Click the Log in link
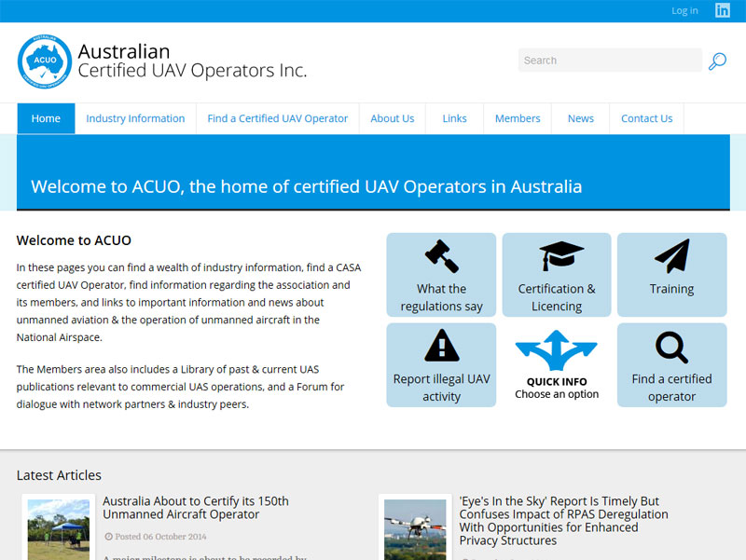Screen dimensions: 746x560 (x=684, y=11)
